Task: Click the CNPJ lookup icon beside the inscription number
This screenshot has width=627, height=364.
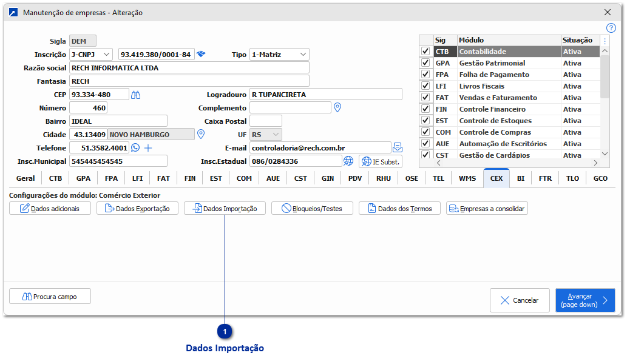Action: click(201, 54)
